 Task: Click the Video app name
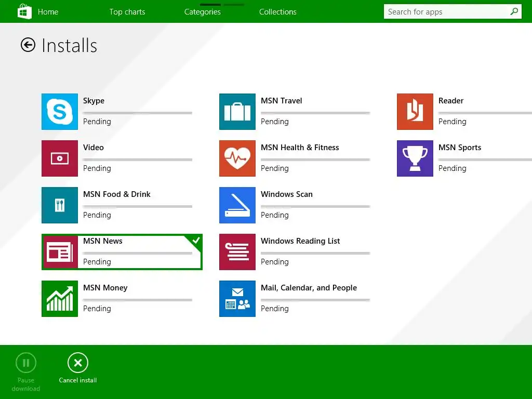[94, 148]
